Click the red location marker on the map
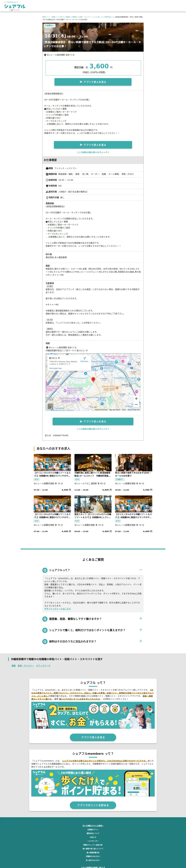Image resolution: width=186 pixels, height=868 pixels. (93, 380)
